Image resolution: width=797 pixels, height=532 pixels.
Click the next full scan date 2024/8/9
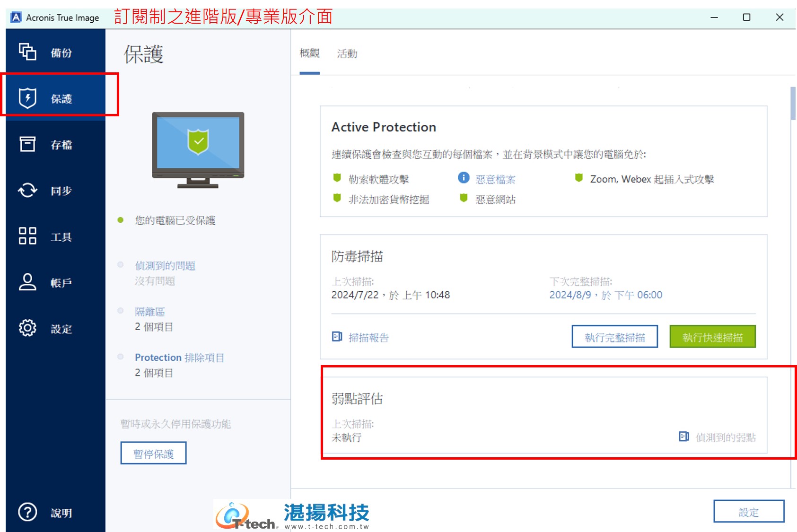pyautogui.click(x=605, y=295)
